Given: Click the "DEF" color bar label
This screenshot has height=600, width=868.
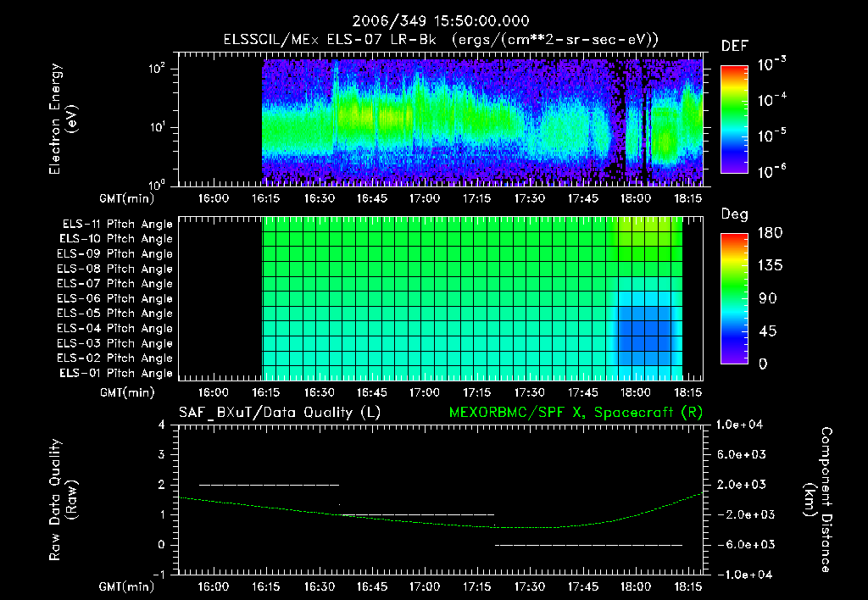Looking at the screenshot, I should click(734, 47).
